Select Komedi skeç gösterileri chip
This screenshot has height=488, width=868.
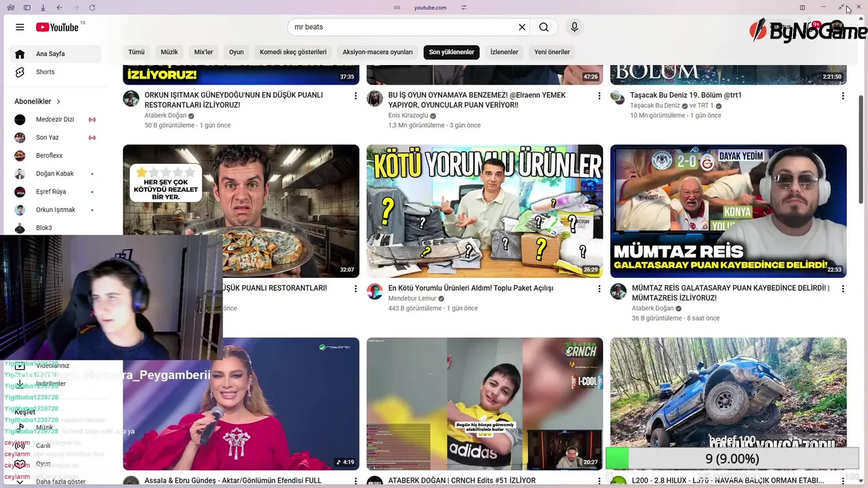[293, 52]
